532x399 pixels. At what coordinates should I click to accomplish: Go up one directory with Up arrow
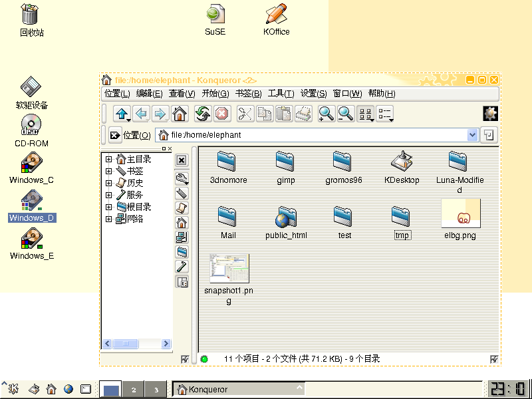(x=122, y=114)
